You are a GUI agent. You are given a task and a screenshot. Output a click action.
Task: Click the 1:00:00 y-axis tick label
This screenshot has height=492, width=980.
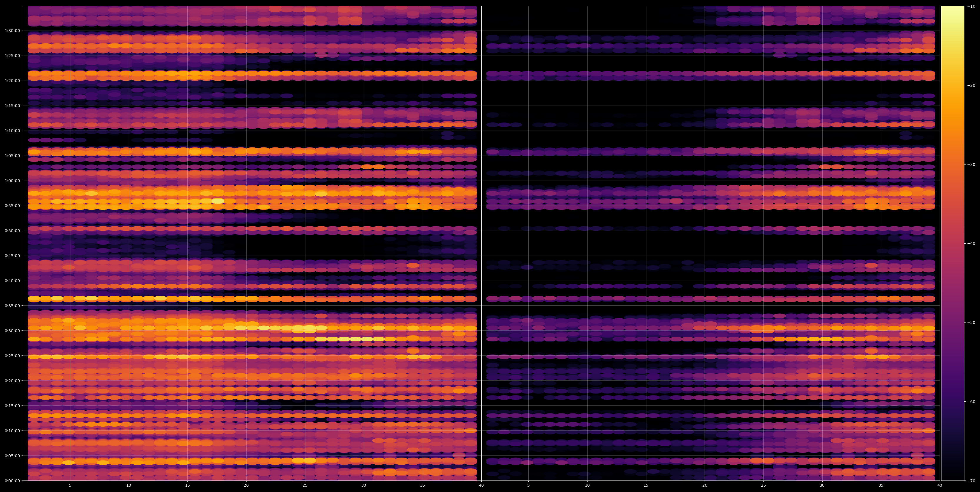click(12, 181)
